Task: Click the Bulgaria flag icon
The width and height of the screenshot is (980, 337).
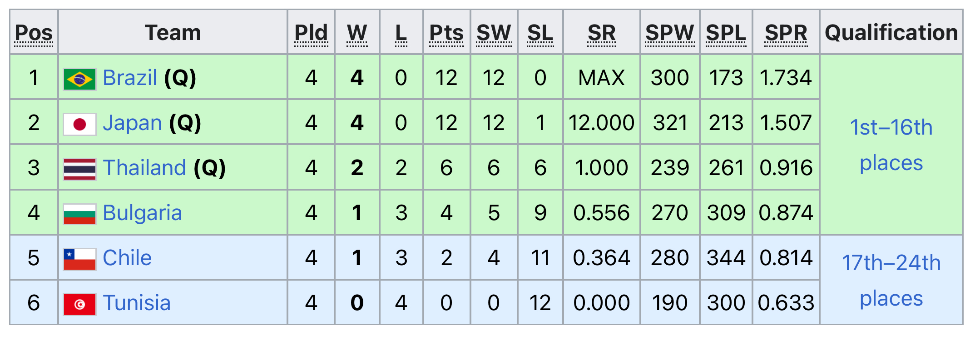Action: 79,214
